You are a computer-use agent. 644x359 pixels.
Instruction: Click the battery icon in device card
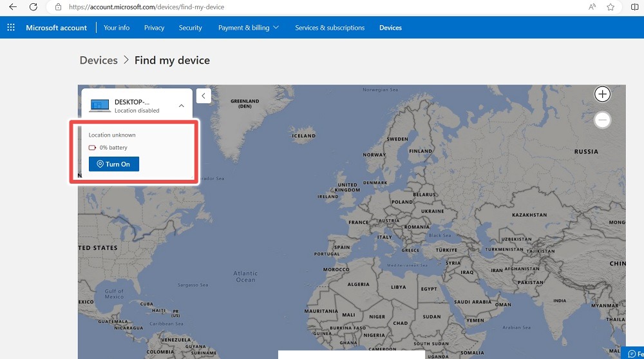click(x=92, y=148)
